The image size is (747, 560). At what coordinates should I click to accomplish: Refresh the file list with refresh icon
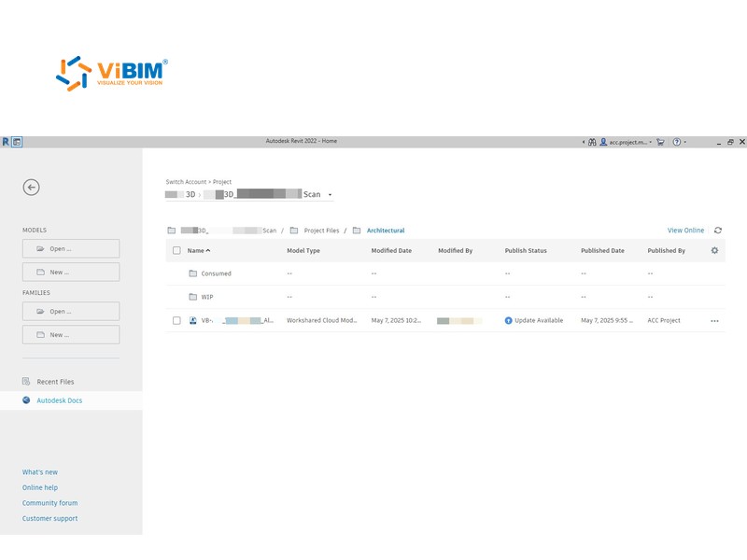tap(718, 231)
